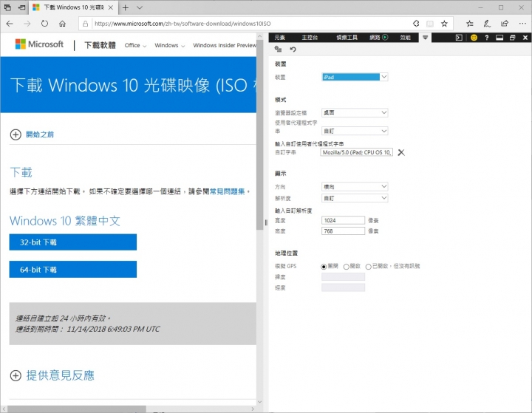Switch to the 偵錯工具 DevTools tab
Viewport: 532px width, 413px height.
point(347,38)
